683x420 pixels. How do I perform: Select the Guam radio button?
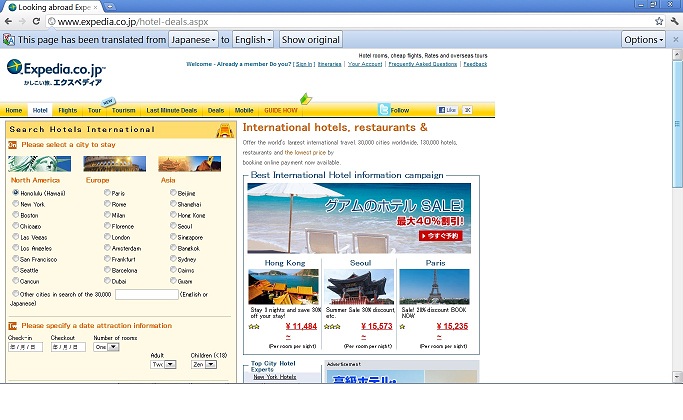pyautogui.click(x=173, y=281)
